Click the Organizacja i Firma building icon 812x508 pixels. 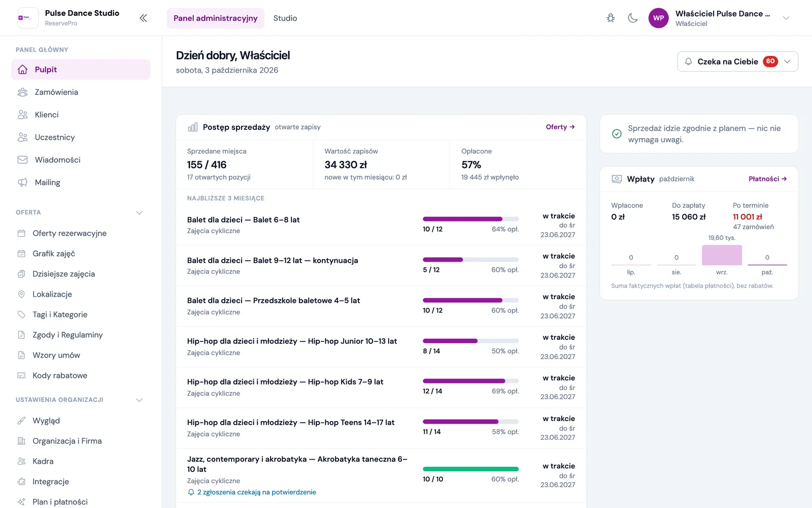pyautogui.click(x=21, y=441)
